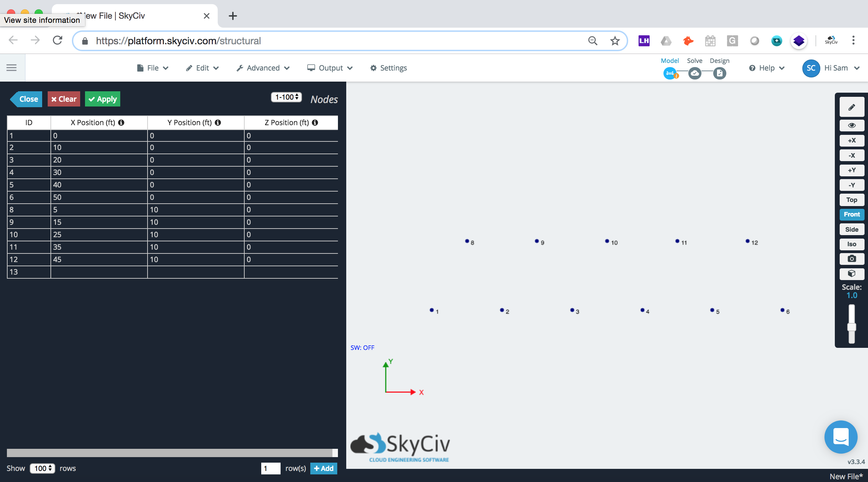Open the Settings dropdown menu

point(389,67)
